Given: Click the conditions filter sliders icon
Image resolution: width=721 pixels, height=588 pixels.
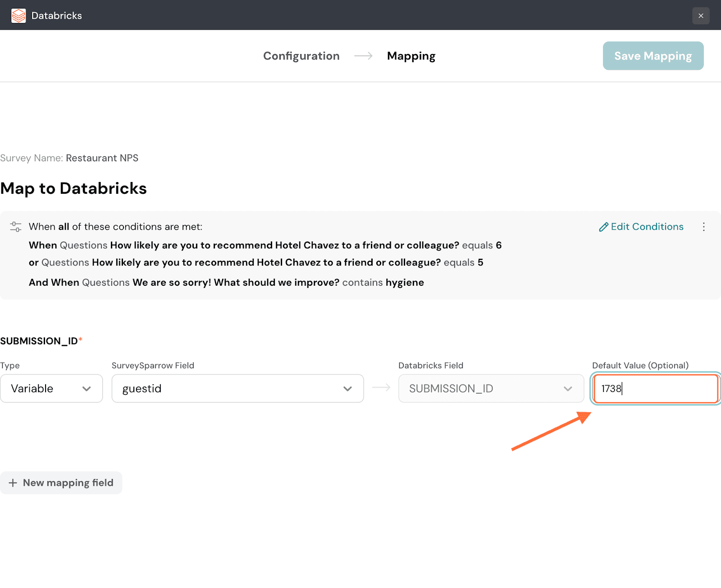Looking at the screenshot, I should click(16, 227).
